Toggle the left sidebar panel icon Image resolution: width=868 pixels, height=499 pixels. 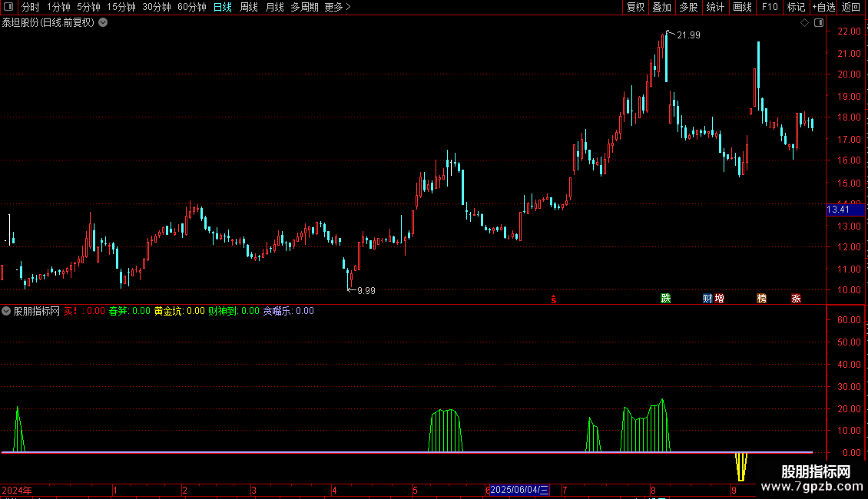(8, 7)
